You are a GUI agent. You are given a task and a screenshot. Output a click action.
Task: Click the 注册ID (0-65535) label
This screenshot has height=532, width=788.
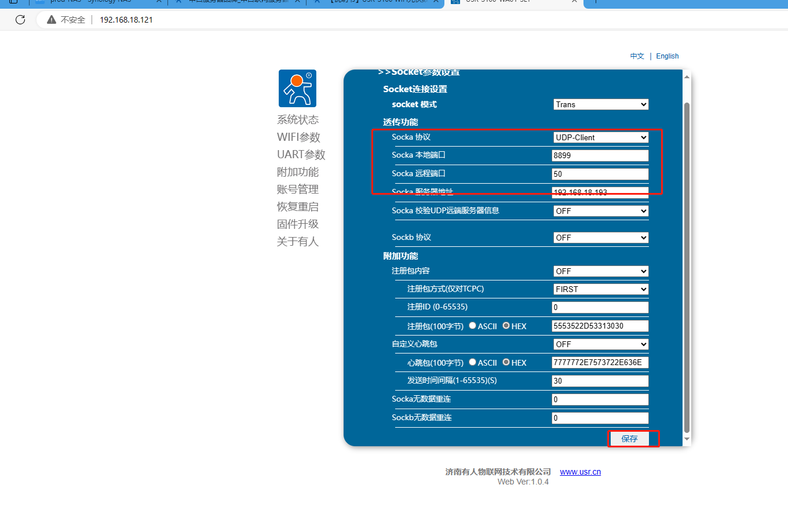(x=437, y=307)
